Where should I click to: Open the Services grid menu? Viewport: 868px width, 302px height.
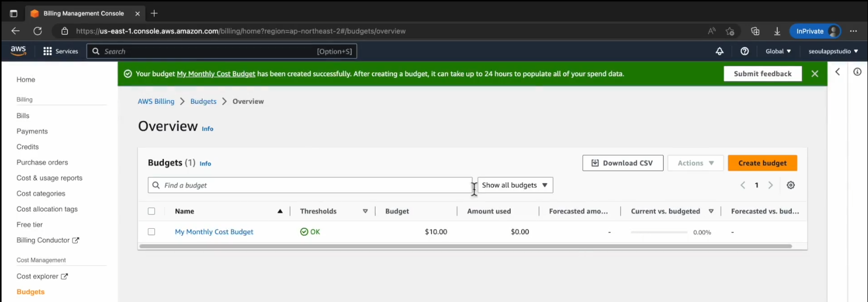point(61,51)
